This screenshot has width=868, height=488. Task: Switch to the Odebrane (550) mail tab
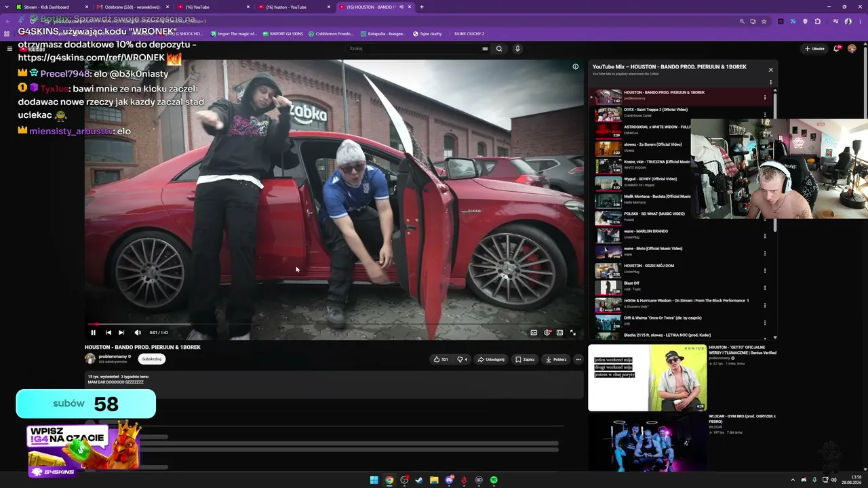(132, 7)
